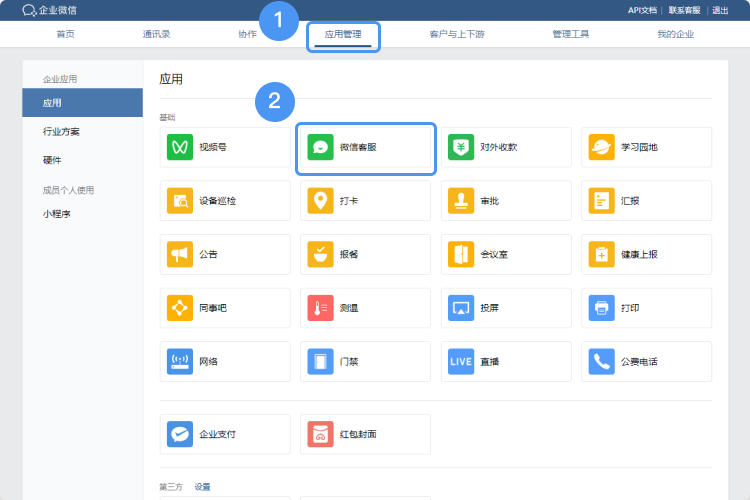750x500 pixels.
Task: Select 小程序 in the sidebar
Action: click(x=57, y=213)
